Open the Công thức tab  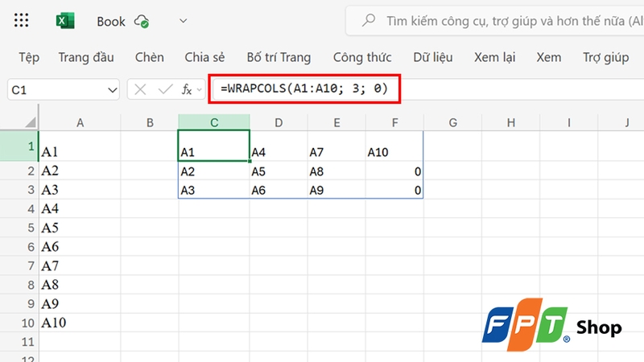click(x=361, y=57)
